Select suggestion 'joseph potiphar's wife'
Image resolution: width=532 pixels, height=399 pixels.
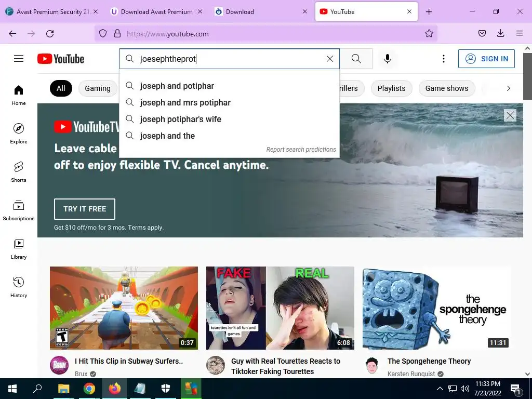(229, 119)
